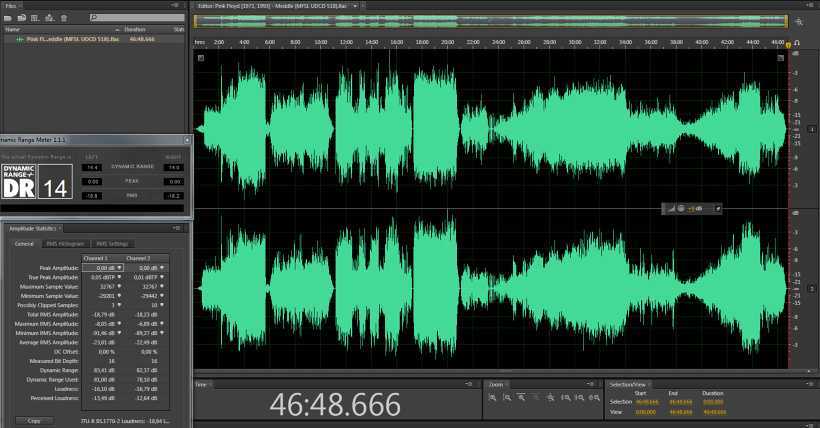This screenshot has height=428, width=820.
Task: Switch to the RMS Histogram tab
Action: click(65, 244)
